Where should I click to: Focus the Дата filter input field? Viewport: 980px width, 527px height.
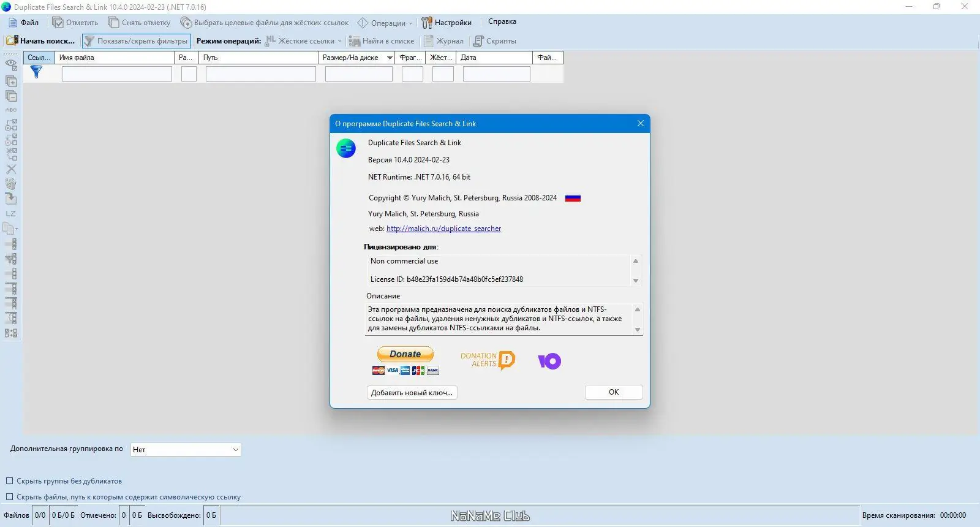497,74
